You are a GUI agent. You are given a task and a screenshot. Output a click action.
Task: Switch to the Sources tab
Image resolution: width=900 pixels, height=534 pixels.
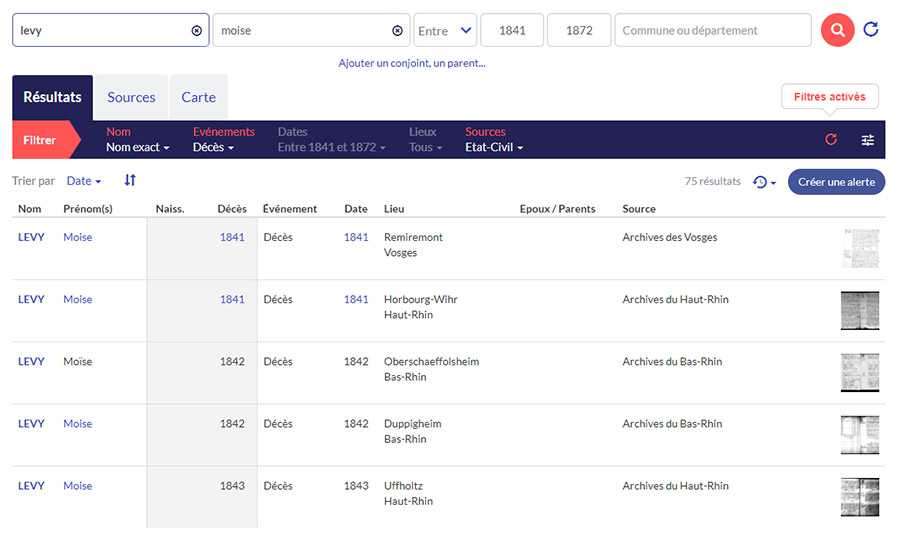click(131, 97)
